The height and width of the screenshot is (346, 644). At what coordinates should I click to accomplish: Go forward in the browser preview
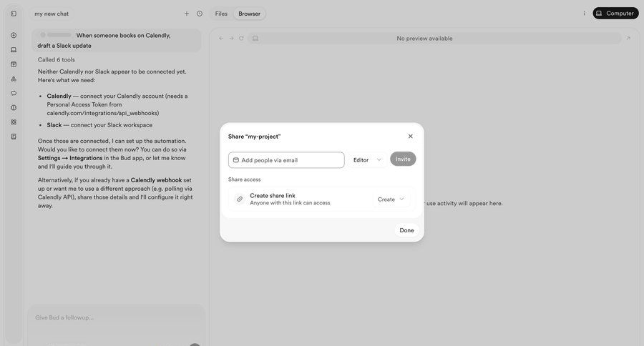[231, 38]
